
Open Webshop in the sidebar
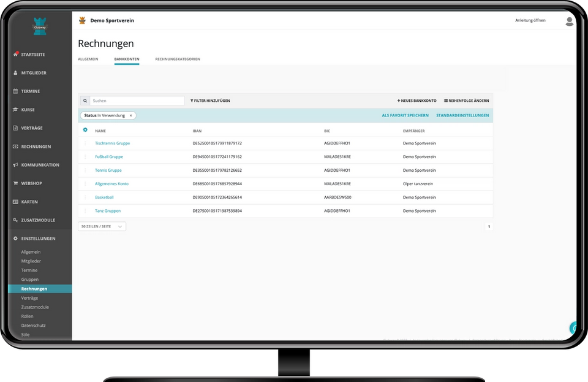(x=31, y=183)
